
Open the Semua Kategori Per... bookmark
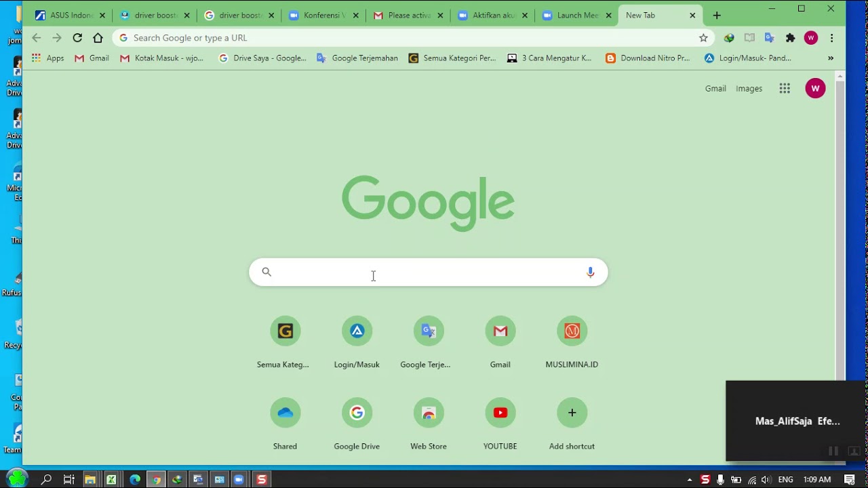point(452,58)
